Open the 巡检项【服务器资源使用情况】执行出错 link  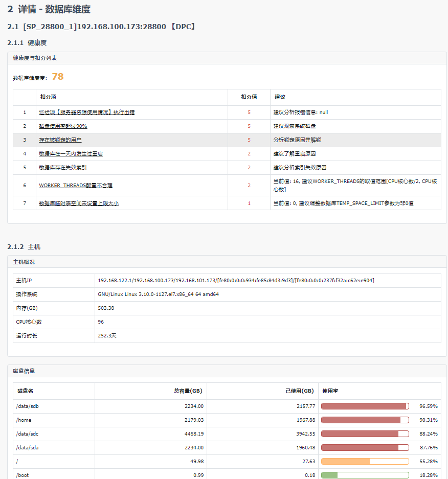(87, 112)
